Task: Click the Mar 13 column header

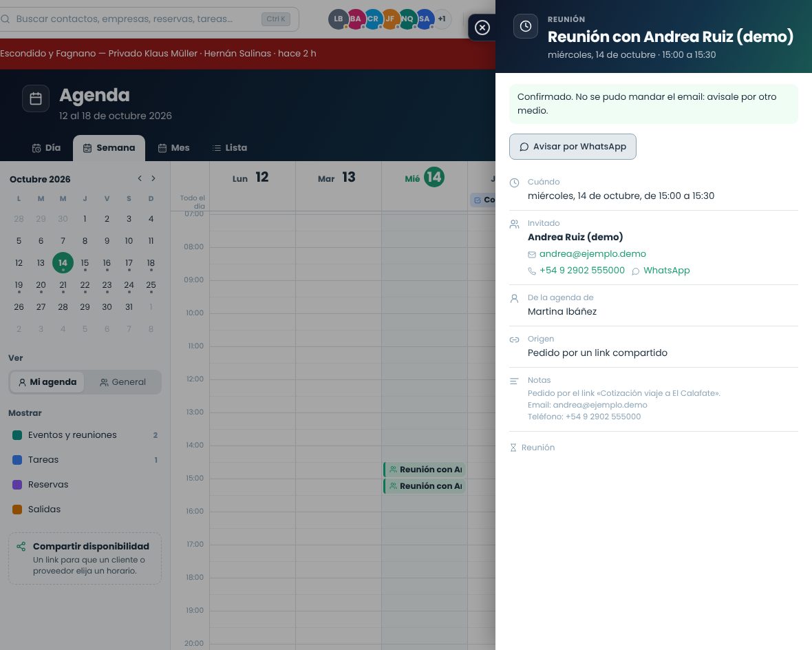Action: [338, 178]
